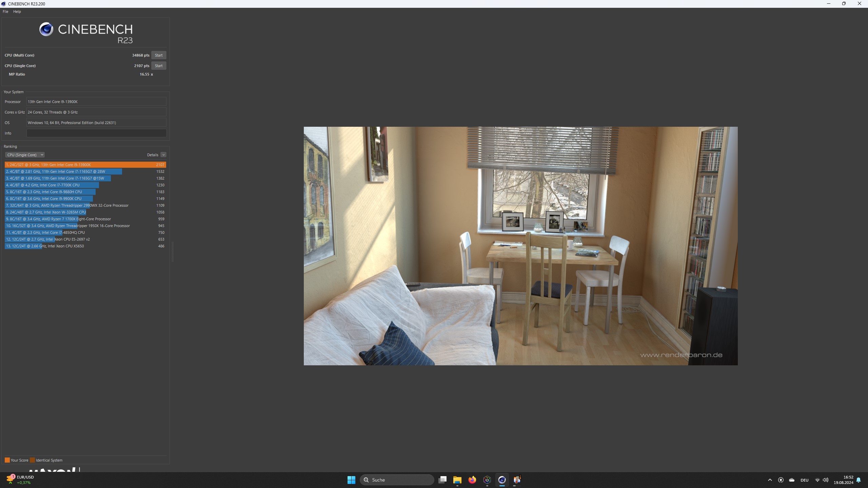868x488 pixels.
Task: Open the File menu
Action: click(5, 12)
